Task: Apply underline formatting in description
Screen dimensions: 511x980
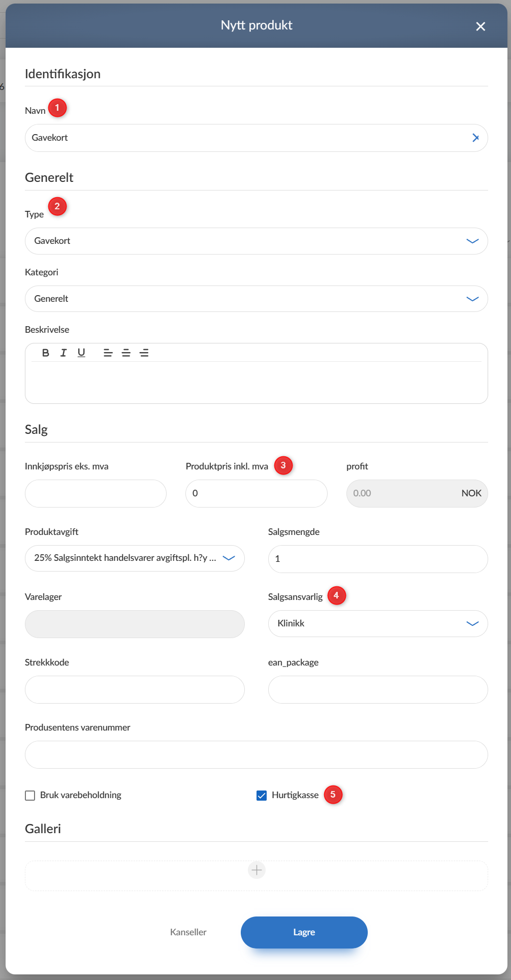Action: 81,353
